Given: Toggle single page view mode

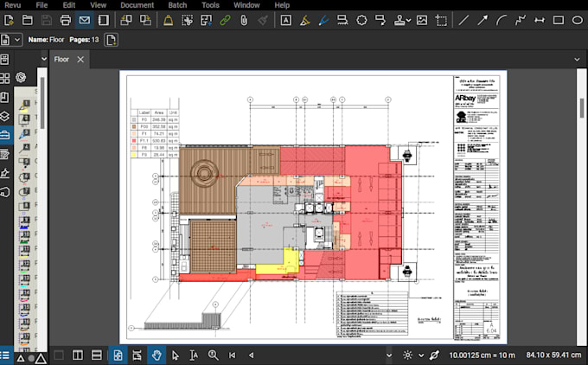Looking at the screenshot, I should (x=118, y=355).
